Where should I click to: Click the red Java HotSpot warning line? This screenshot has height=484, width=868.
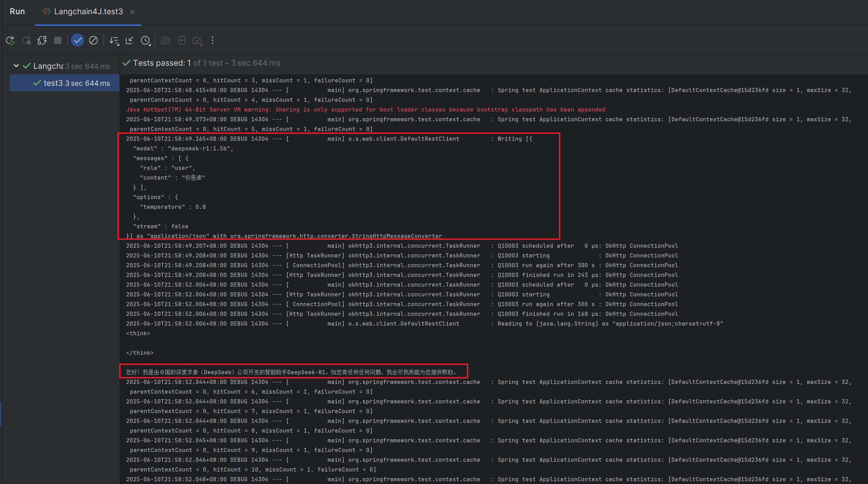[x=365, y=110]
